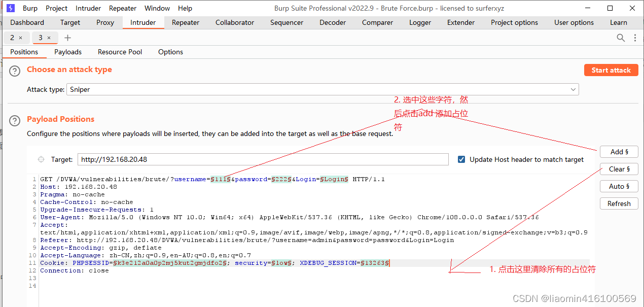Click the Upgrade-Insecure-Requests header line
This screenshot has height=307, width=644.
pyautogui.click(x=97, y=210)
